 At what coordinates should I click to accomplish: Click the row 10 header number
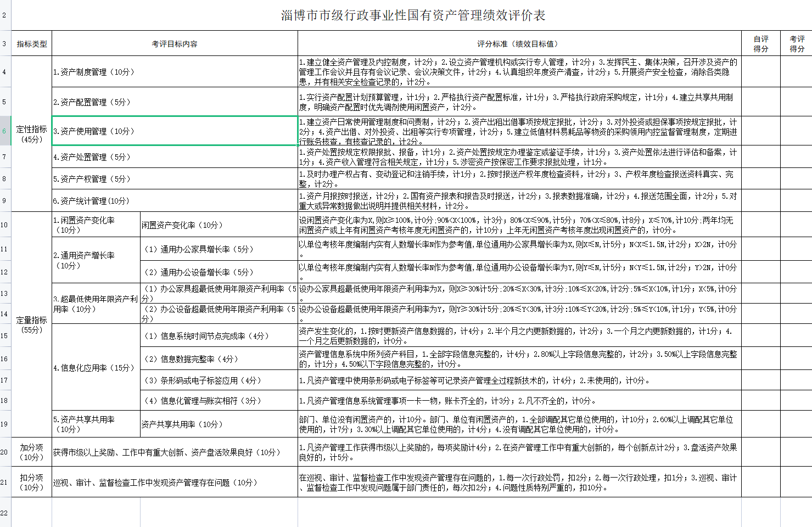point(5,225)
